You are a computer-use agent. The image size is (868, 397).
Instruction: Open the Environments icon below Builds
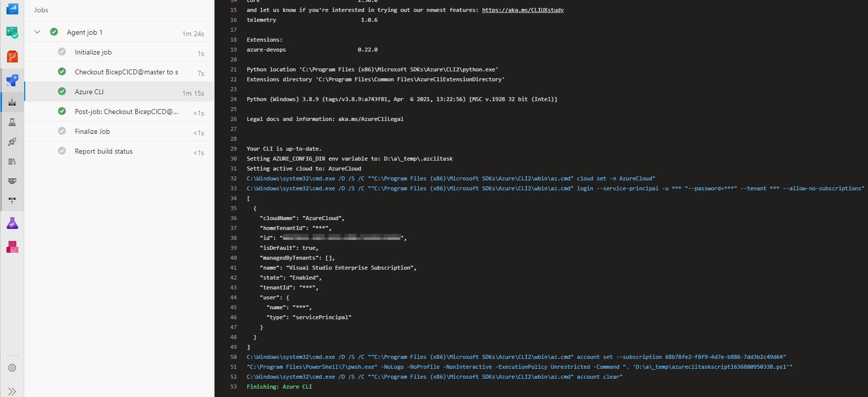12,122
